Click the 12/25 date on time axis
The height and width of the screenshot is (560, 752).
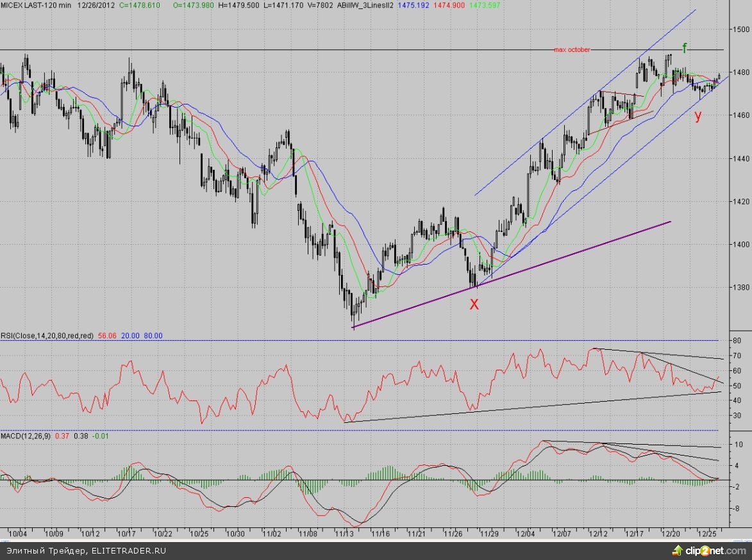[708, 533]
